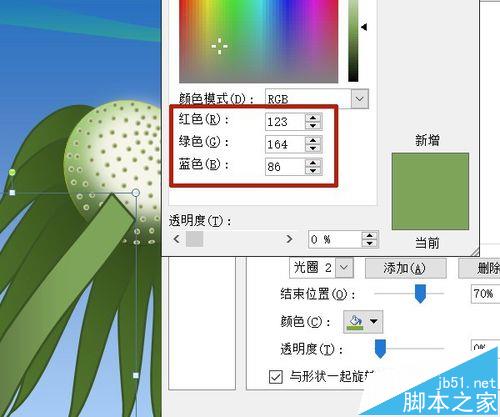The image size is (500, 417).
Task: Open the 颜色(C) dropdown arrow
Action: tap(374, 322)
